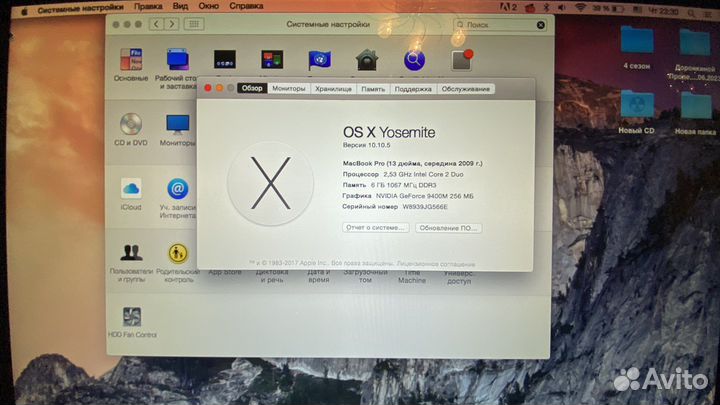Click the 6 ГБ 1067 МГц DDR3 memory text
Screen dimensions: 720x405
point(403,185)
